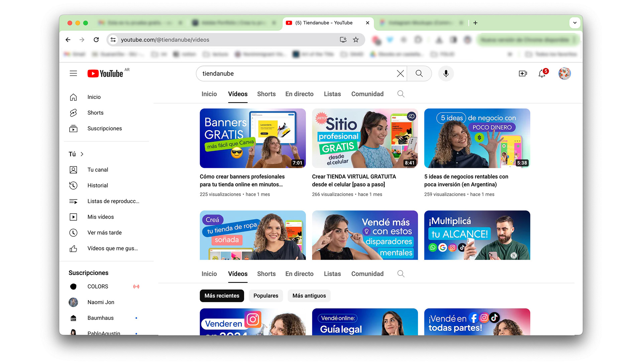Click the search magnifier button
The height and width of the screenshot is (364, 642).
(419, 74)
